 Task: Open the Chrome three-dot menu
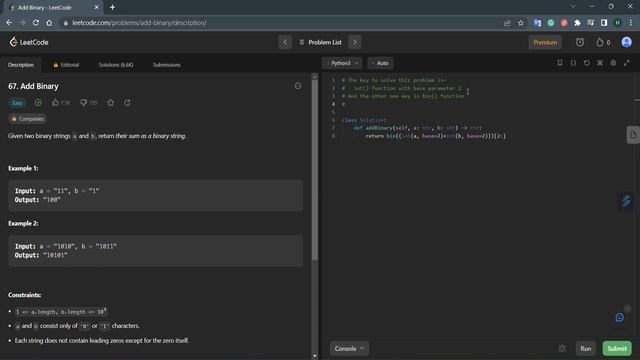[631, 23]
